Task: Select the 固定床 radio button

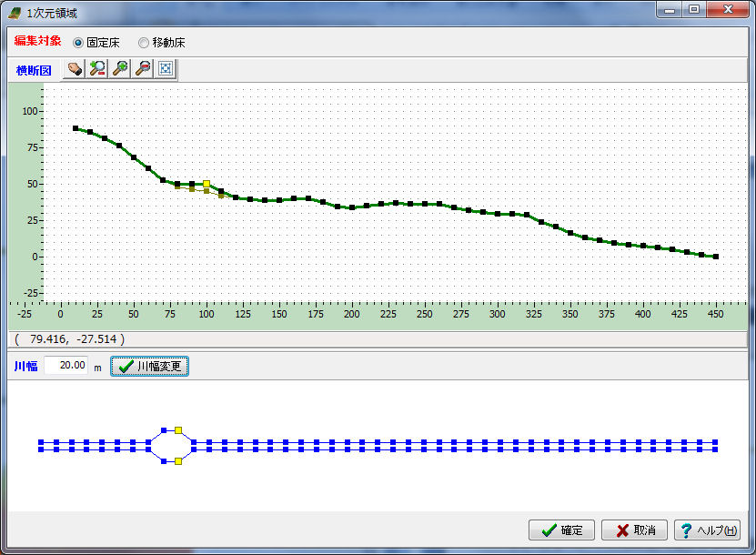Action: pyautogui.click(x=77, y=43)
